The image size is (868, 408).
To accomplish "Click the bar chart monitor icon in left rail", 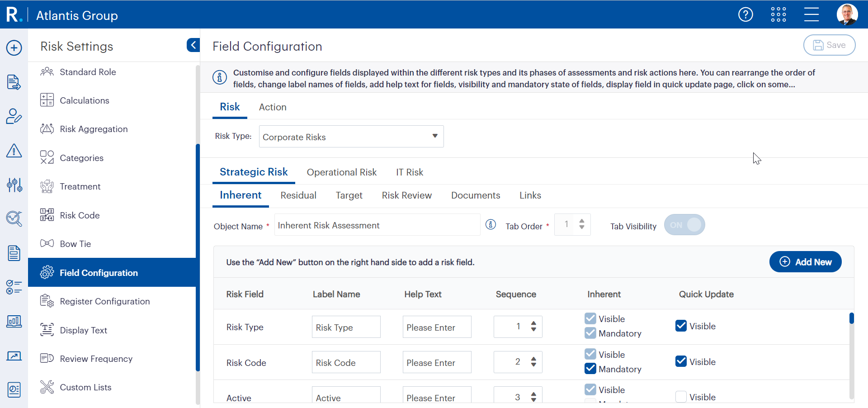I will [x=14, y=322].
